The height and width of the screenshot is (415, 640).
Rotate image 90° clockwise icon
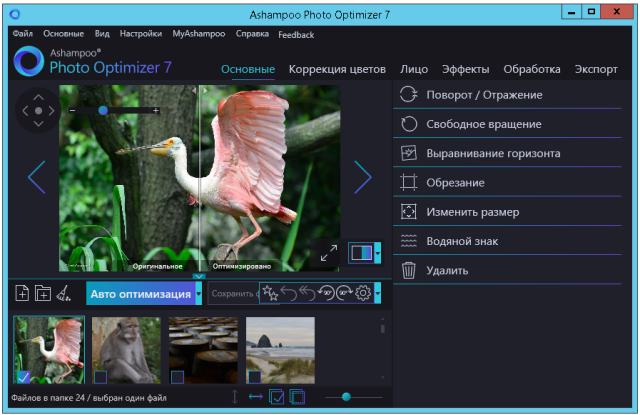(x=344, y=293)
